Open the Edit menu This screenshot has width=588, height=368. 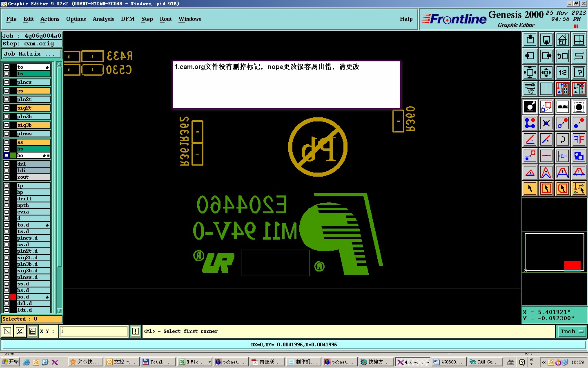pos(29,19)
